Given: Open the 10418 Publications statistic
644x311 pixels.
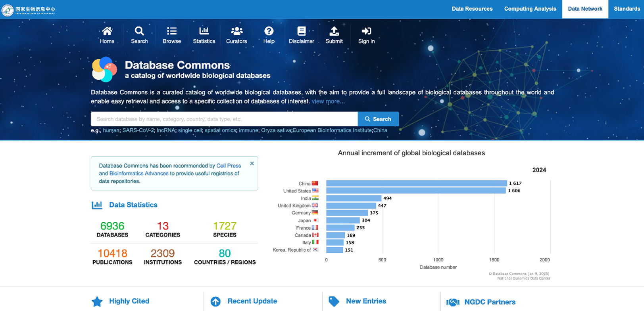Looking at the screenshot, I should (112, 257).
